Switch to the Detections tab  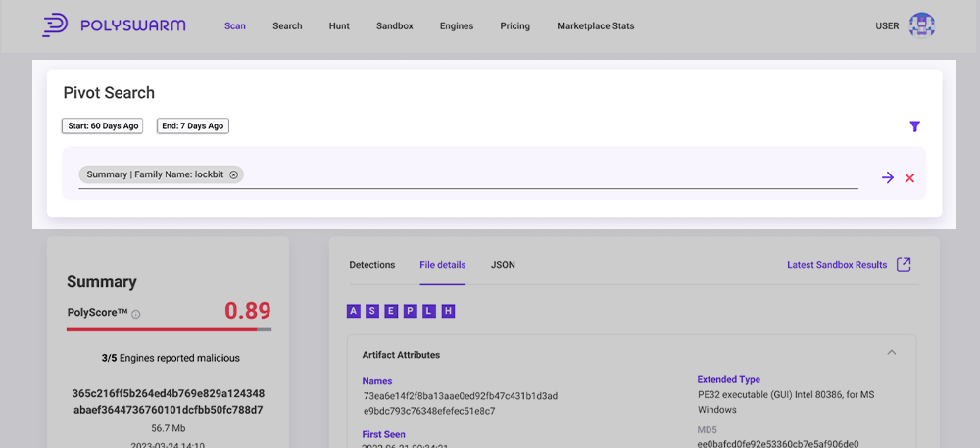pyautogui.click(x=371, y=265)
